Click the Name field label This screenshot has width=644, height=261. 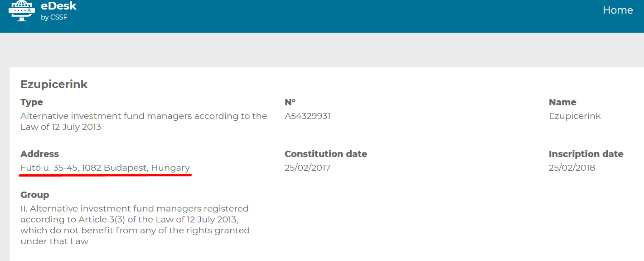coord(562,103)
